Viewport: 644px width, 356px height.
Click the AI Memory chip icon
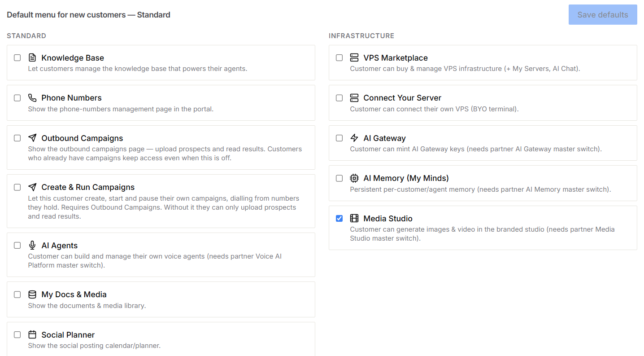354,178
